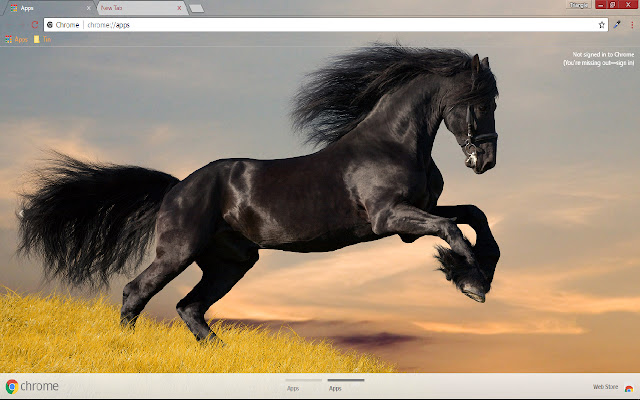Open the Tin bookmarks folder
The width and height of the screenshot is (640, 400).
pos(42,40)
